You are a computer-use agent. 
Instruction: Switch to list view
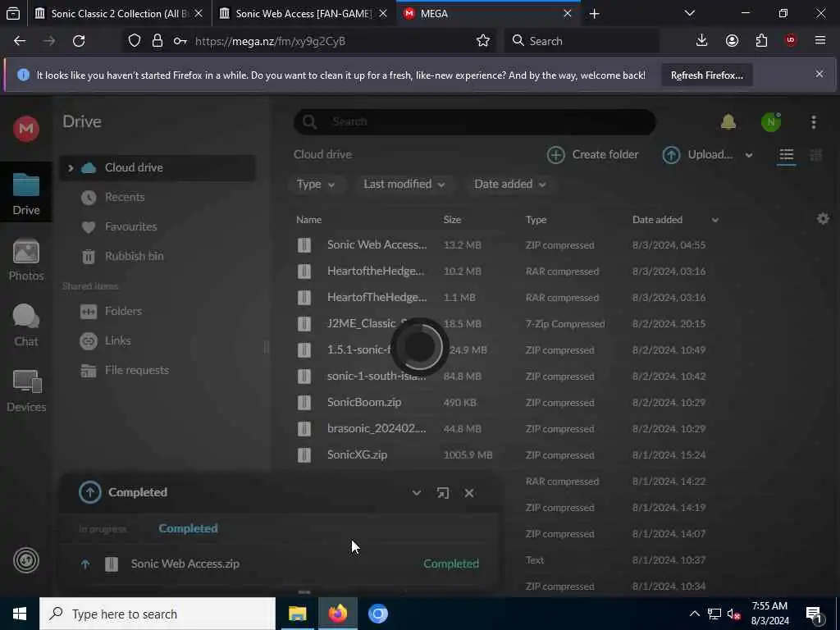[786, 155]
